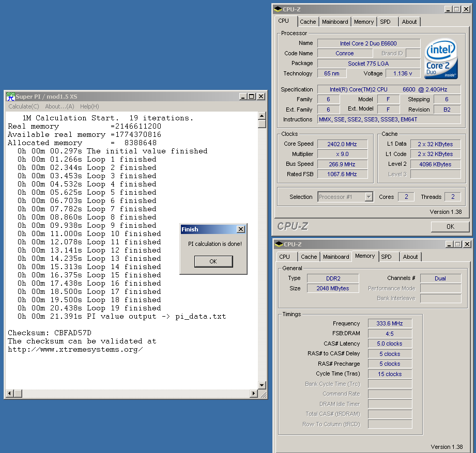Close the Finish dialog with X
The image size is (476, 453).
(x=241, y=229)
